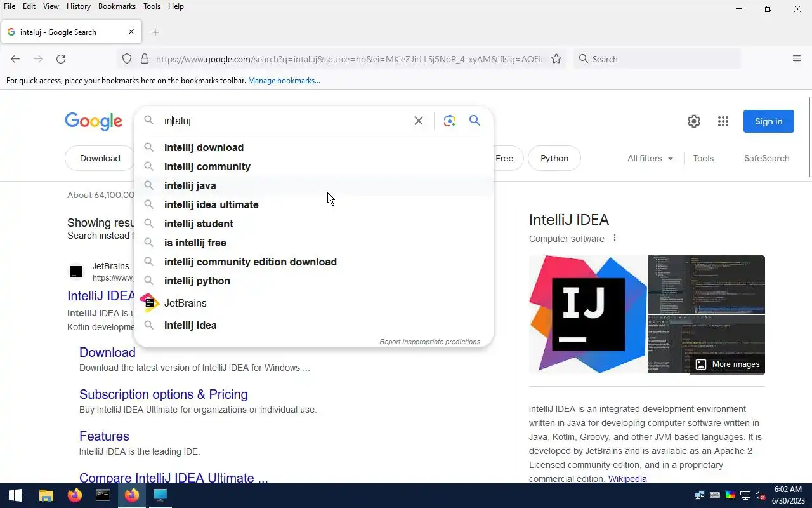
Task: Open the Manage bookmarks link
Action: click(284, 81)
